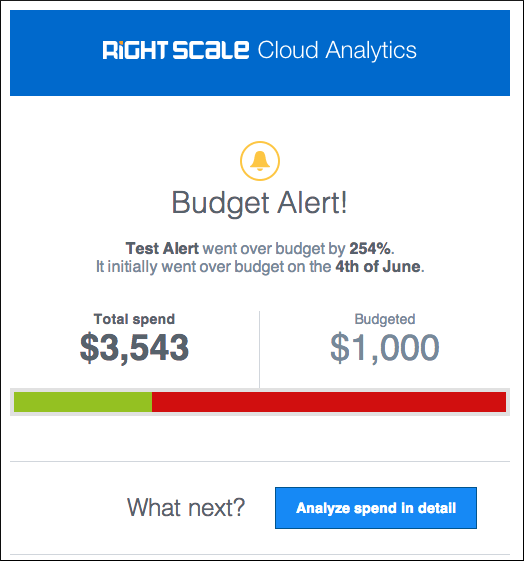The height and width of the screenshot is (561, 524).
Task: Select the Budget Alert! heading
Action: (x=260, y=203)
